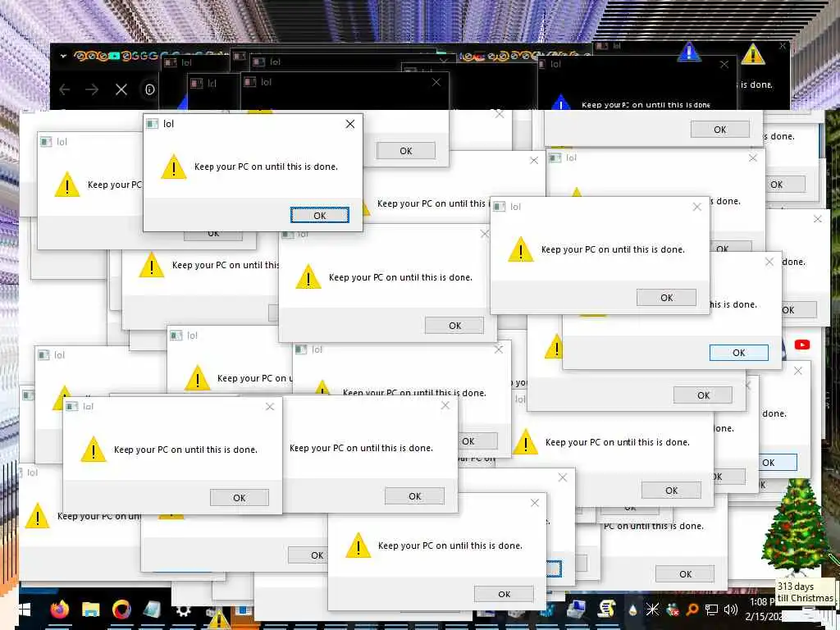The image size is (840, 630).
Task: Close the dialog that overlaps the taskbar
Action: [x=535, y=503]
